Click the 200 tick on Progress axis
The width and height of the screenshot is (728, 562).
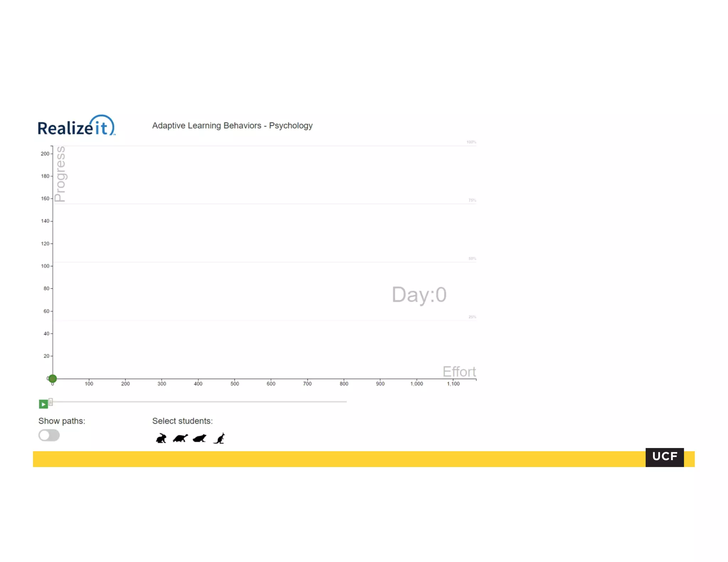(x=45, y=154)
